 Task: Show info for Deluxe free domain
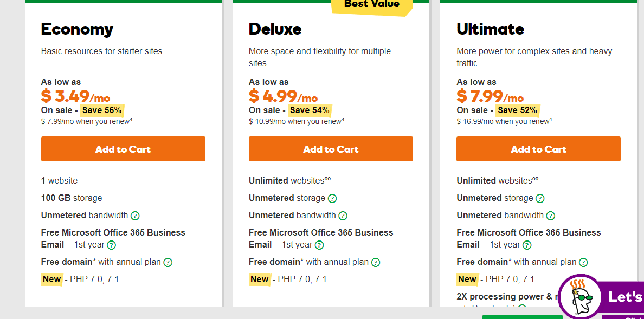(x=376, y=262)
